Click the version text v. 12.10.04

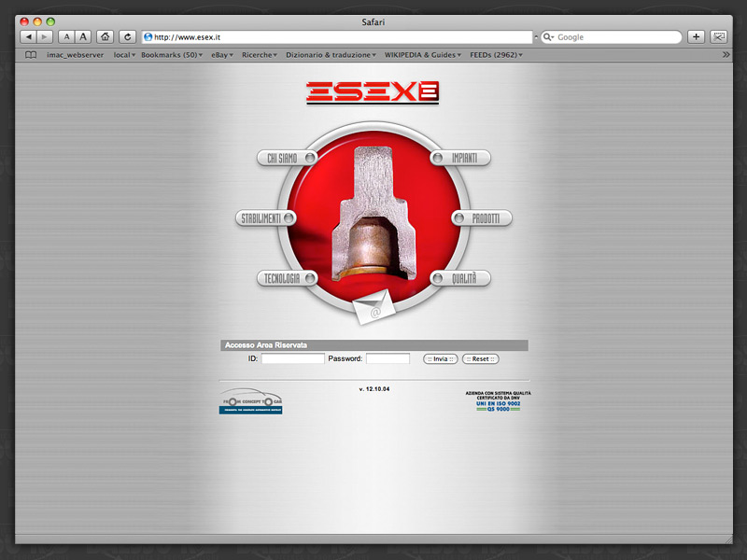(x=374, y=389)
